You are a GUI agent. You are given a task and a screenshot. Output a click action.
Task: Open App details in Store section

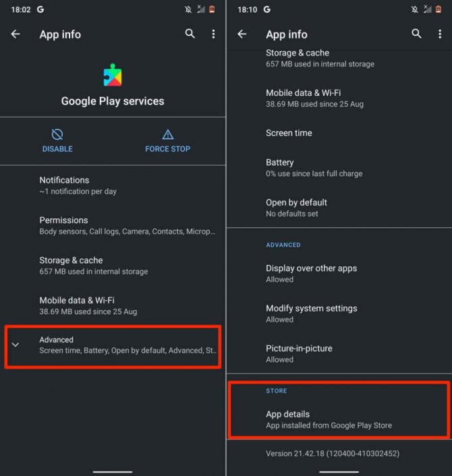pos(339,419)
